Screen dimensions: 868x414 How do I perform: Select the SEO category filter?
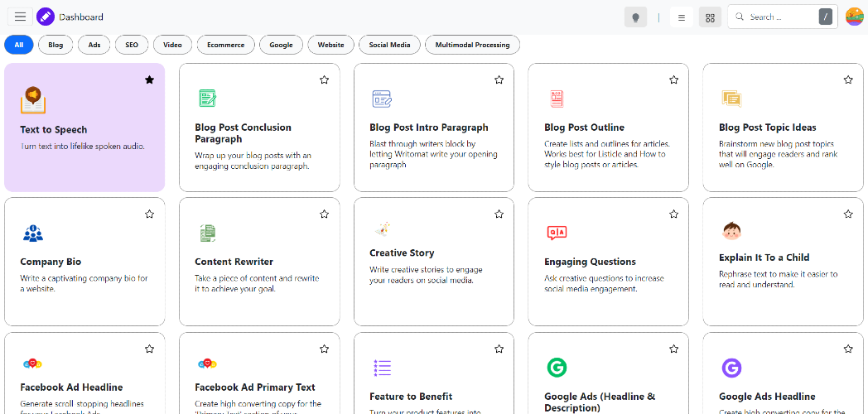tap(132, 45)
